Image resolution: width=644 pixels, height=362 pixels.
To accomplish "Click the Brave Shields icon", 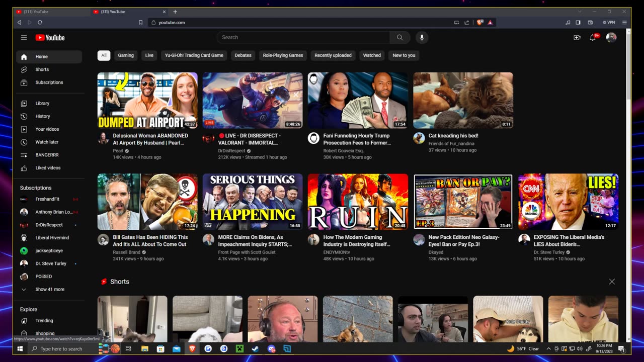I will pyautogui.click(x=480, y=22).
